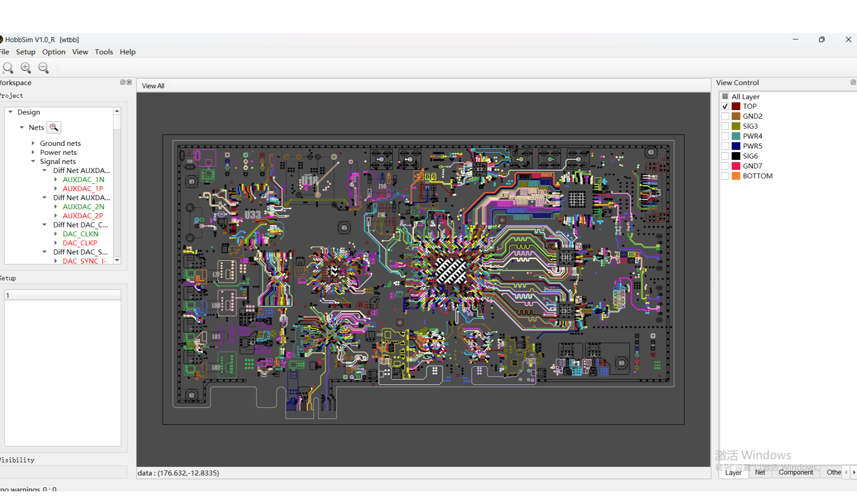Image resolution: width=857 pixels, height=504 pixels.
Task: Select the AUXDAC_1P net
Action: [83, 188]
